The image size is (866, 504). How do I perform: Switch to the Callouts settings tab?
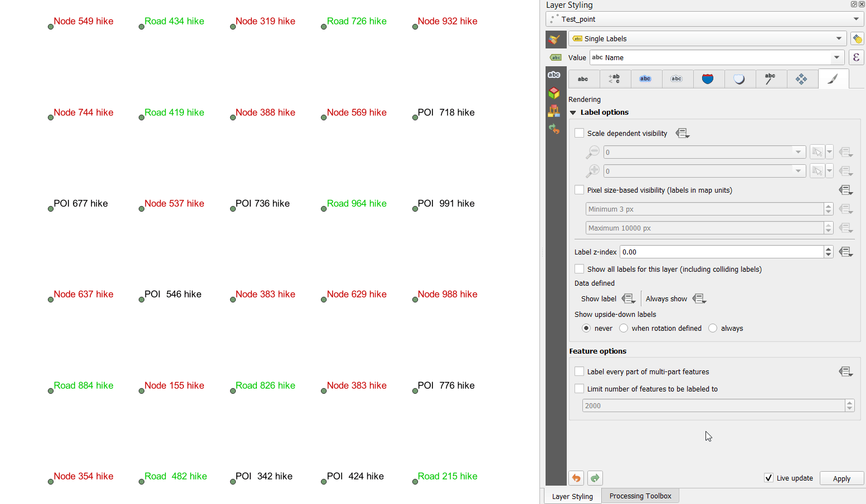[x=771, y=79]
